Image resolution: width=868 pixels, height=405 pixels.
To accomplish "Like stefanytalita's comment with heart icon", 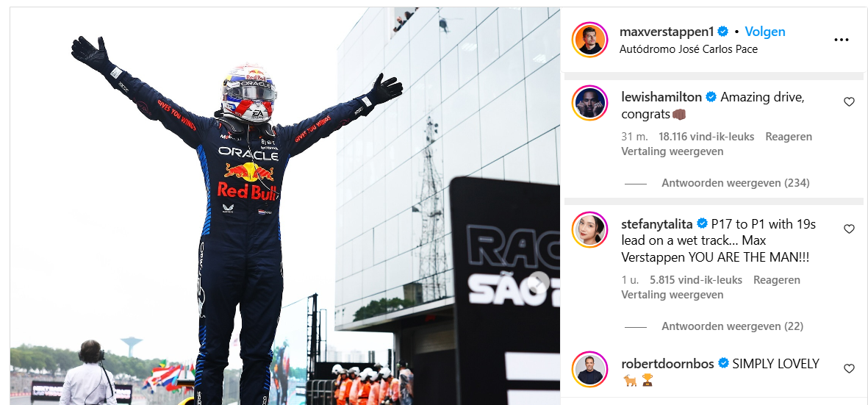I will tap(849, 229).
